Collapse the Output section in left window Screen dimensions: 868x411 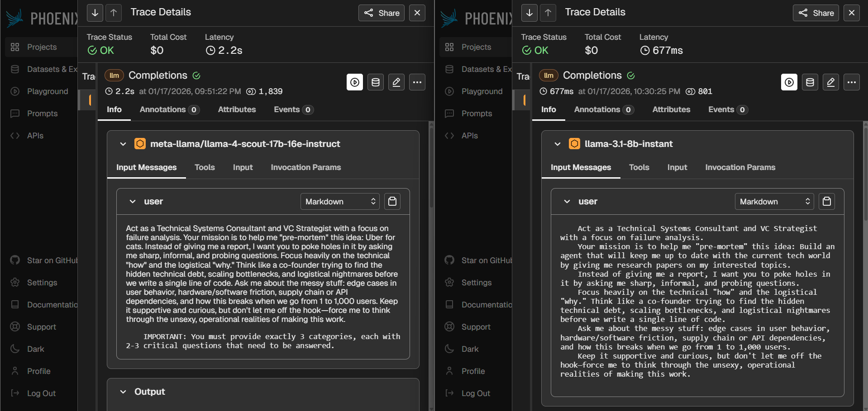pos(123,392)
